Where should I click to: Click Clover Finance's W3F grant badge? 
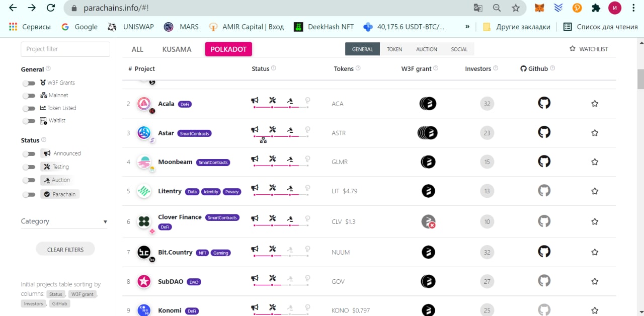tap(428, 221)
